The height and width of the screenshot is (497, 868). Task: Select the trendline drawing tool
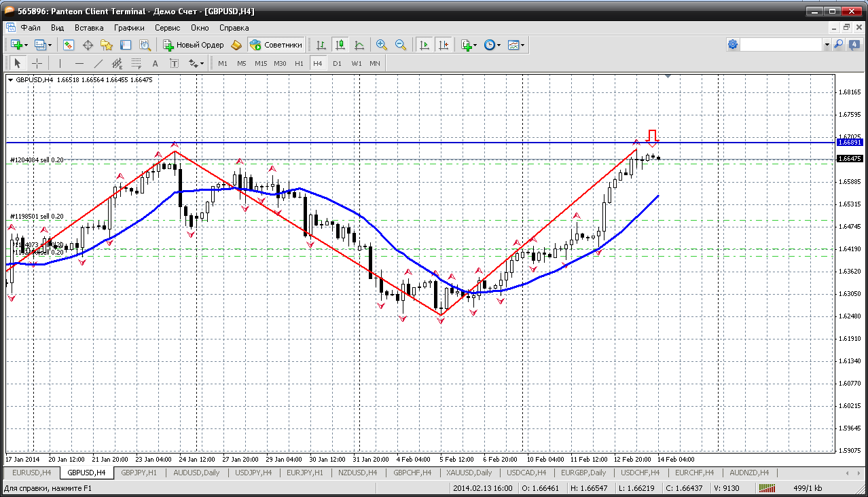[98, 63]
